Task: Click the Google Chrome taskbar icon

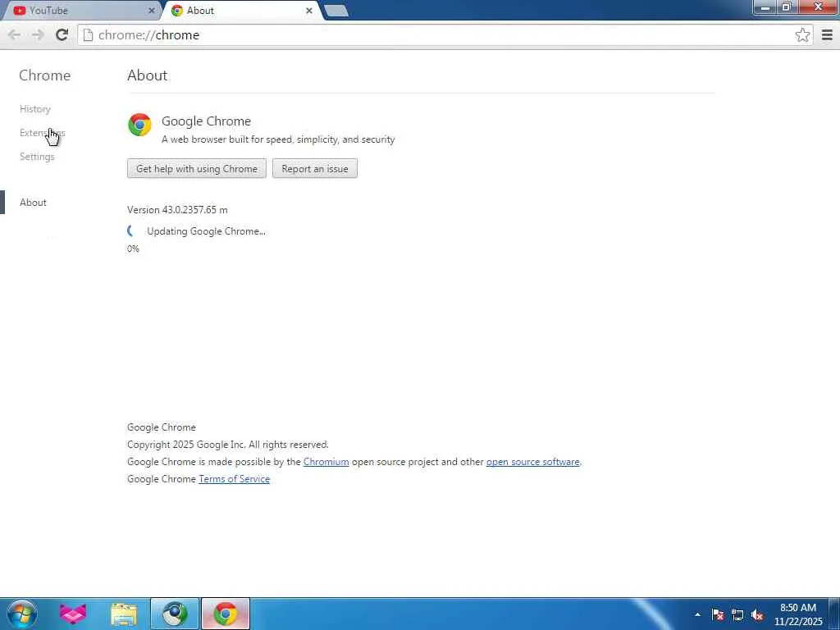Action: tap(226, 614)
